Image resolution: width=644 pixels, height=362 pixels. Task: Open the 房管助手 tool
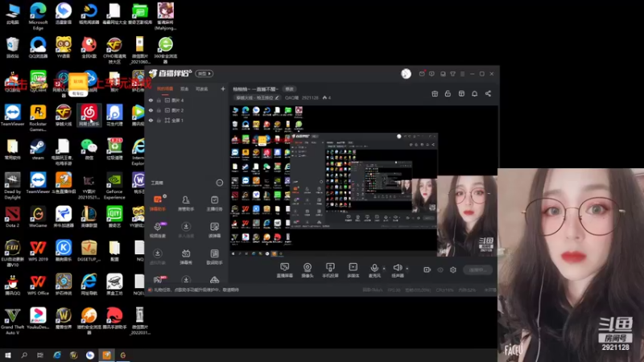186,204
